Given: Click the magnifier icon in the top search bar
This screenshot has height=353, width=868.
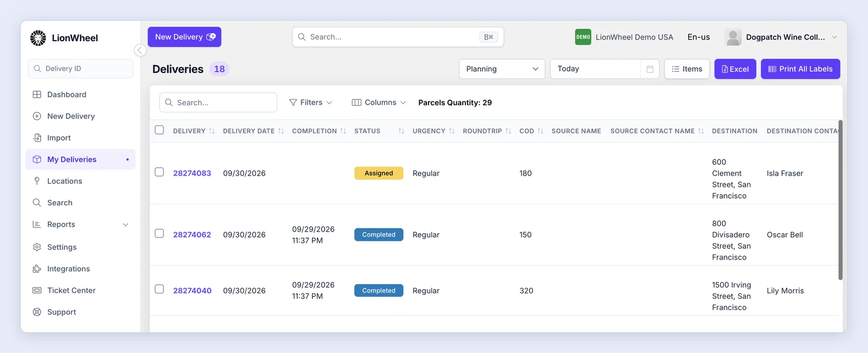Looking at the screenshot, I should [302, 37].
